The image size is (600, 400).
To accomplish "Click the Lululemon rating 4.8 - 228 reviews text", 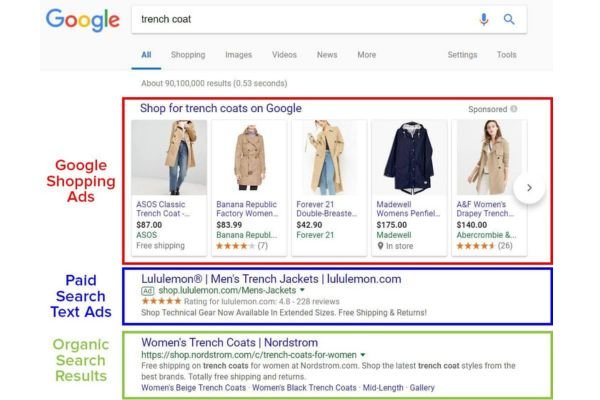I will point(262,302).
